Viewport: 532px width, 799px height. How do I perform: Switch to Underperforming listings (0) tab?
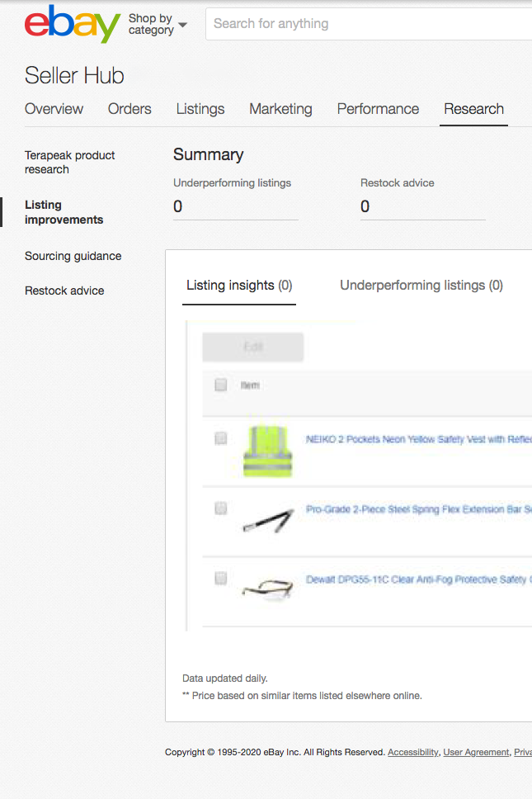(x=421, y=286)
